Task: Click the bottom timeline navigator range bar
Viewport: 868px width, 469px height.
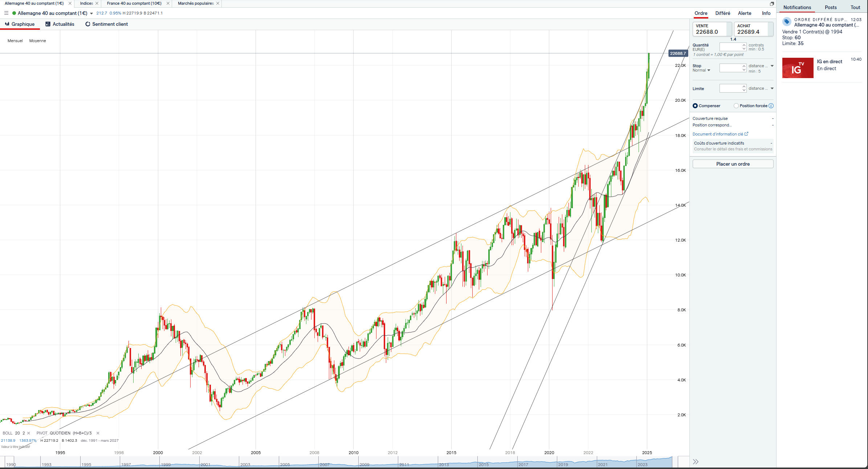Action: (x=338, y=462)
